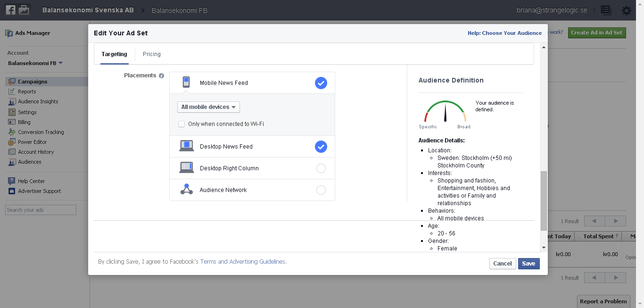Deselect the Mobile News Feed placement checkmark

click(321, 83)
